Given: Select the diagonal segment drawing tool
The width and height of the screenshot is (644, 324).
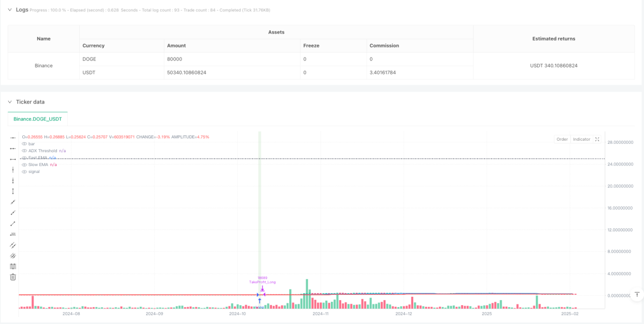Looking at the screenshot, I should tap(13, 223).
